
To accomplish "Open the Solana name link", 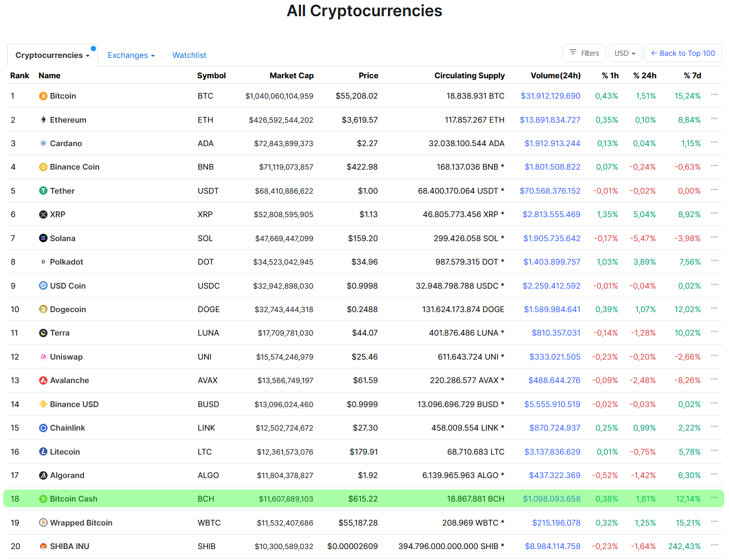I will pos(63,239).
